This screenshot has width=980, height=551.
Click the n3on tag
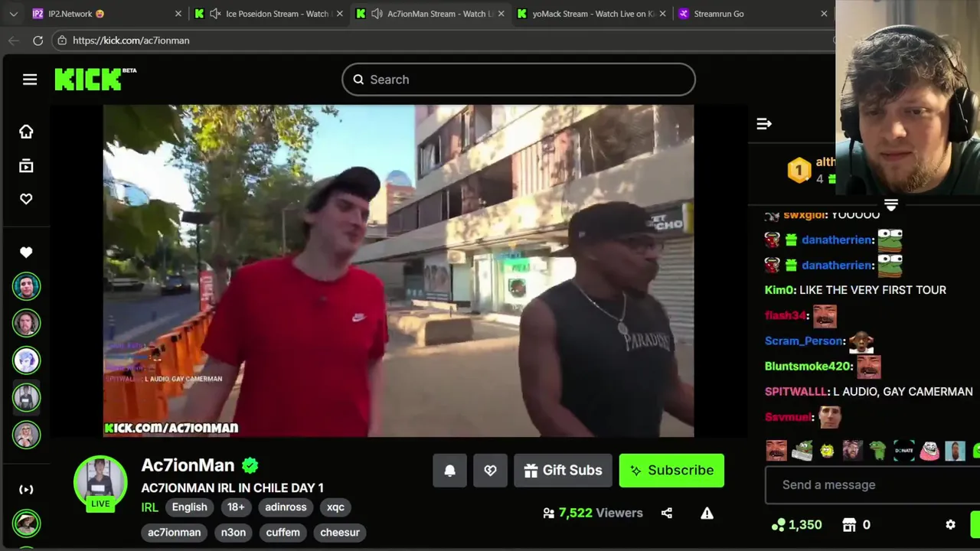(234, 533)
